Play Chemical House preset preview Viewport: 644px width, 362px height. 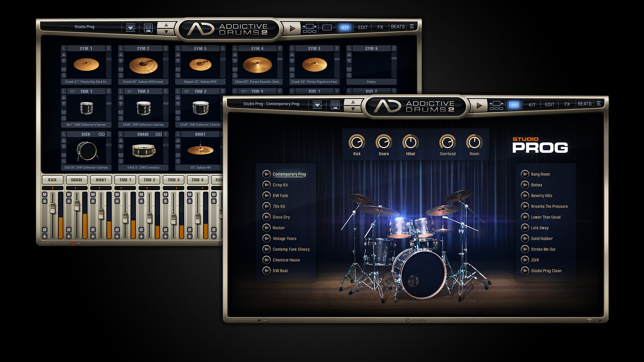(266, 260)
